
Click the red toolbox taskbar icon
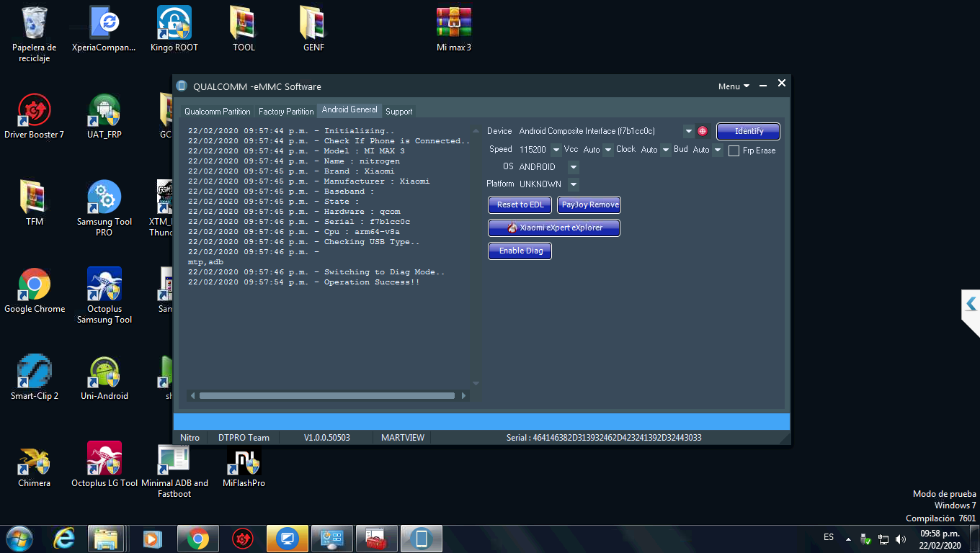[x=377, y=539]
